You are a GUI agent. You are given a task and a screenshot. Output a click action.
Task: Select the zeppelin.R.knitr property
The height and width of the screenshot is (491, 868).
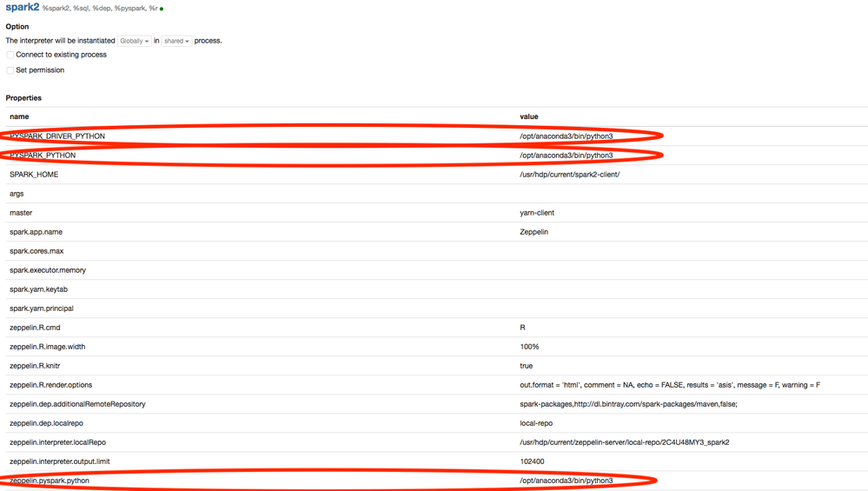click(35, 366)
